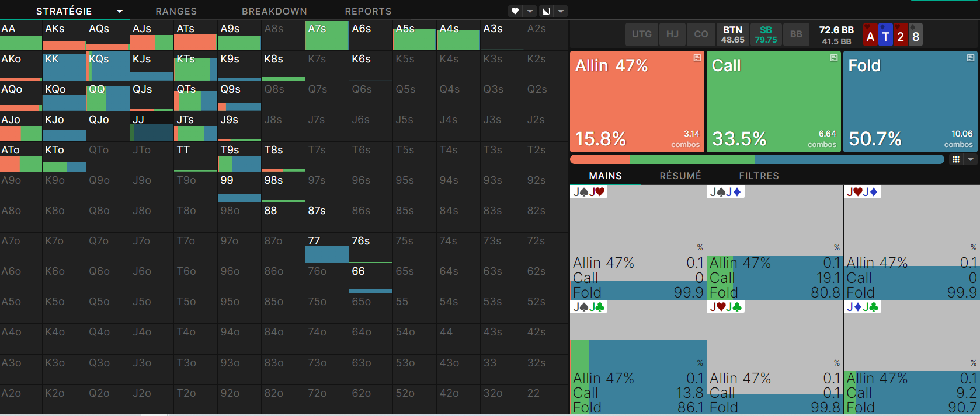Click the note icon on Fold card

point(970,58)
